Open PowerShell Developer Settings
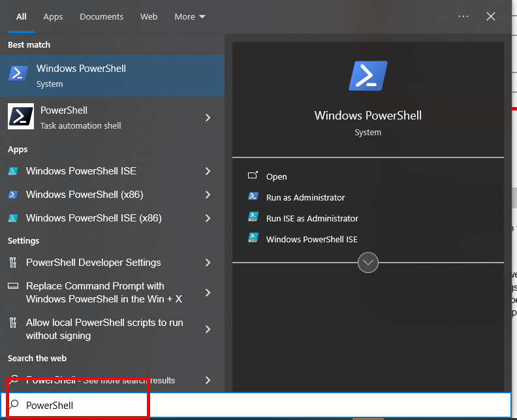The height and width of the screenshot is (420, 517). (x=112, y=263)
